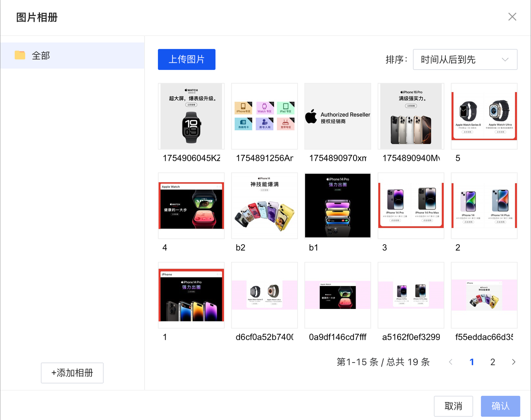The image size is (531, 420).
Task: Click the file name label b2
Action: (241, 248)
